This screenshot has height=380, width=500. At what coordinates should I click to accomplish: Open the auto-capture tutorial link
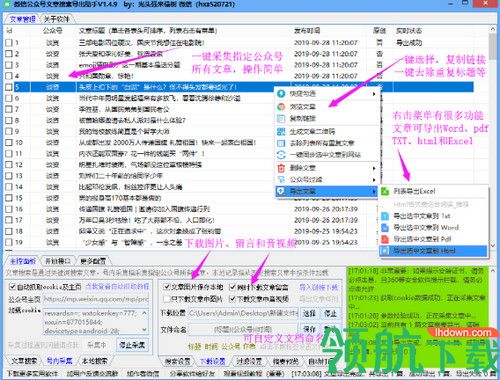(x=117, y=286)
